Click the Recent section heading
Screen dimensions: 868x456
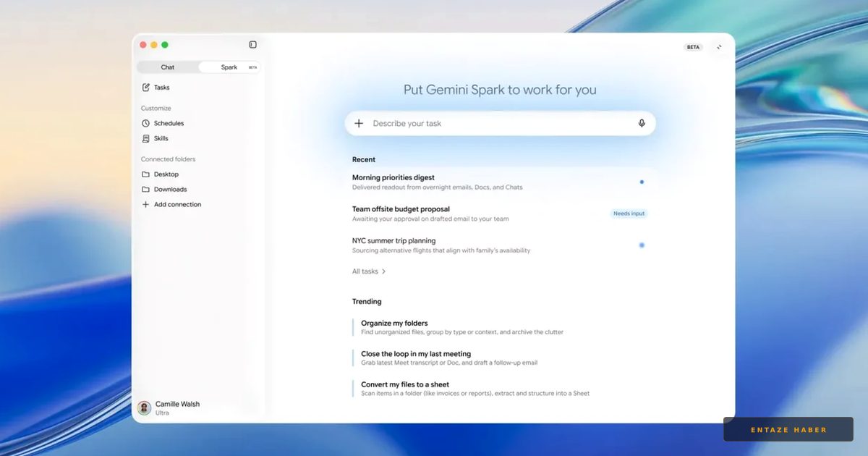(x=364, y=159)
